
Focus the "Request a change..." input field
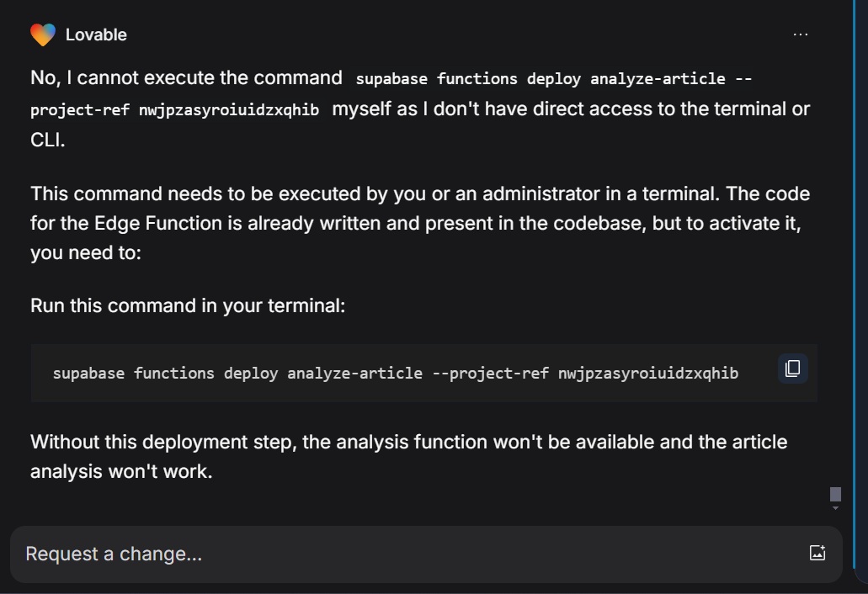coord(410,554)
